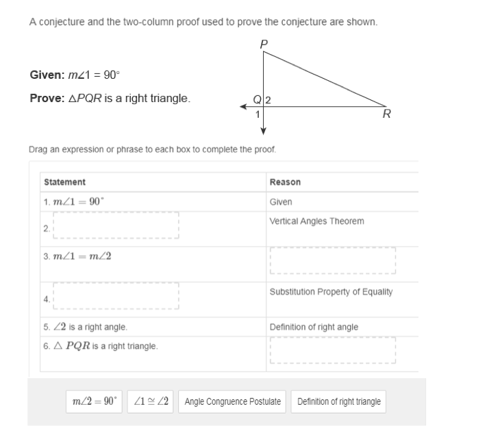Select statement 5, ∠2 is a right angle
Screen dimensions: 500x448
tap(86, 327)
